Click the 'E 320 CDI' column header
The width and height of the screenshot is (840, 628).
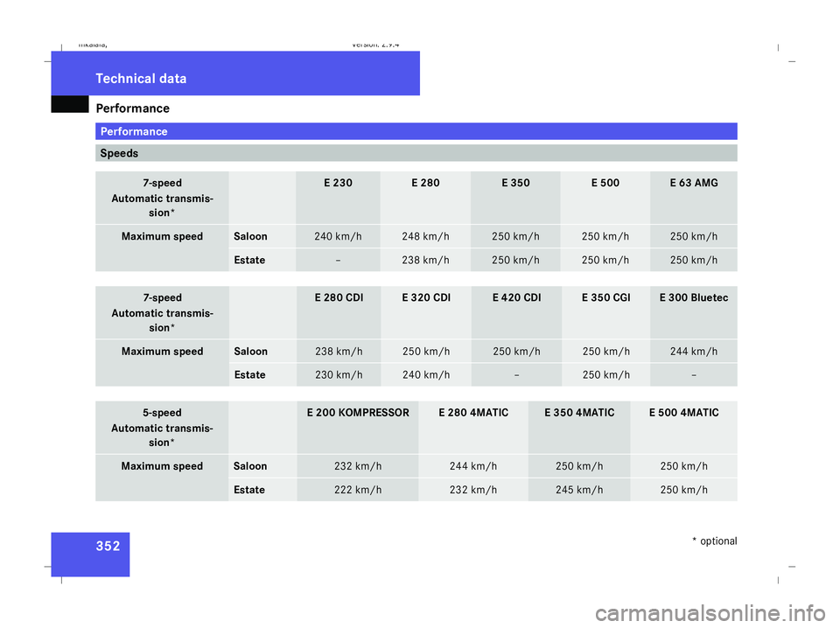coord(426,297)
